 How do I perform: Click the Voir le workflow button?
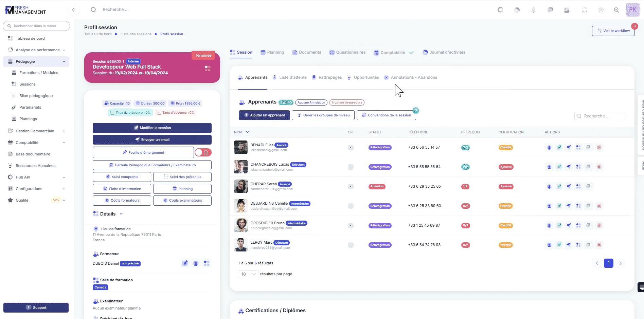[613, 31]
